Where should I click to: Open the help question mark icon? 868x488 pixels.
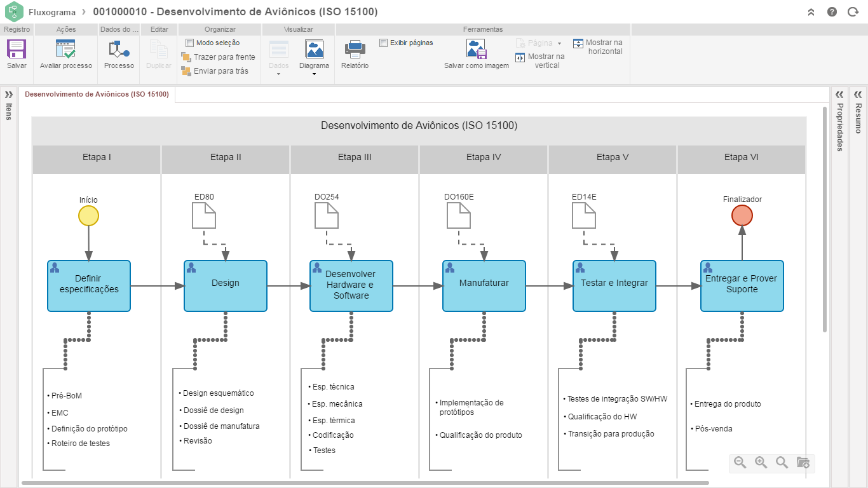[x=832, y=12]
